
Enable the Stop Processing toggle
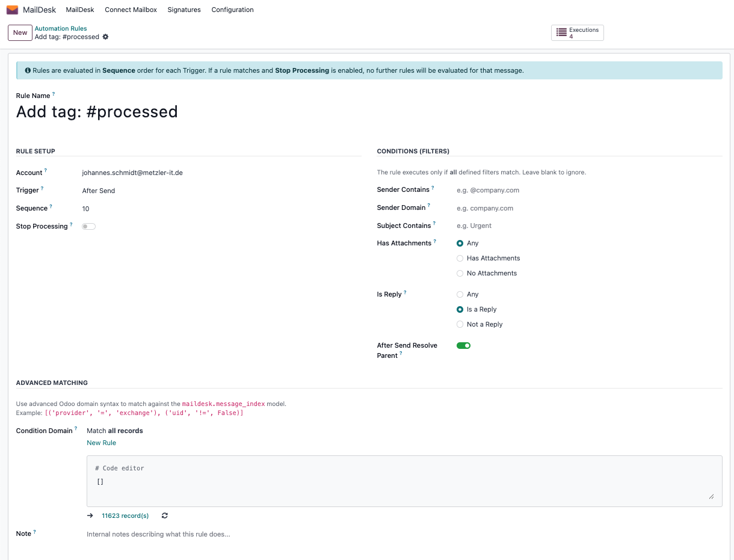(x=89, y=226)
